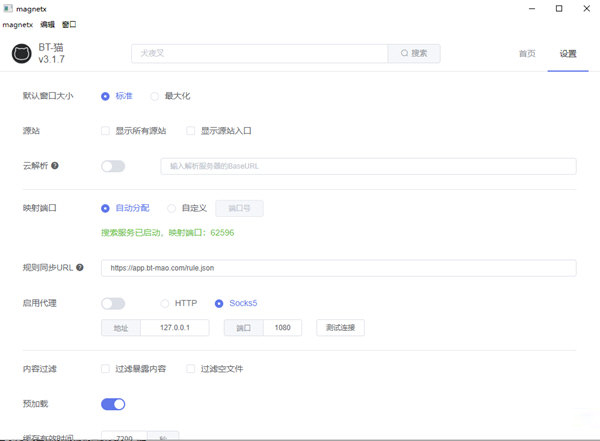The image size is (600, 441).
Task: Click the 规则同步URL help question-mark icon
Action: [x=79, y=268]
